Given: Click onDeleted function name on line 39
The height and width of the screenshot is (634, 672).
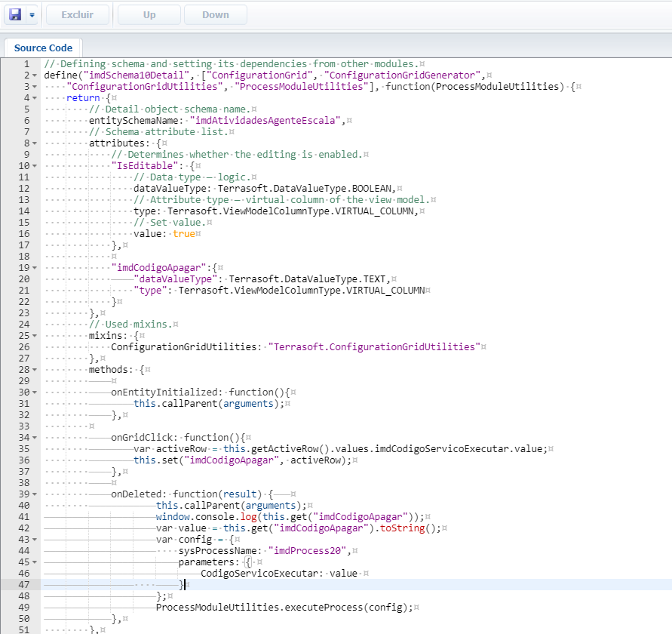Looking at the screenshot, I should coord(137,494).
